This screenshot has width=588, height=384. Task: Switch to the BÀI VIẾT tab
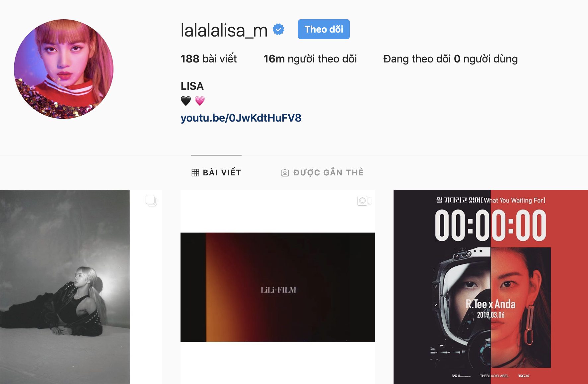[216, 172]
